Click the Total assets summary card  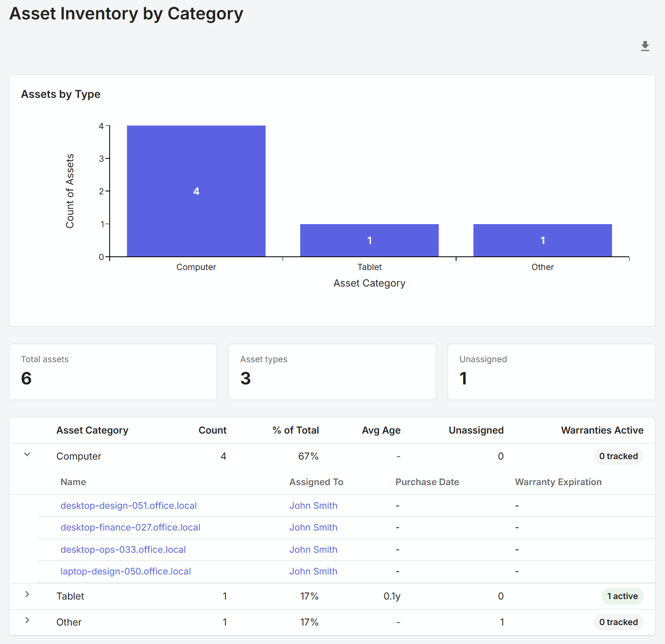pyautogui.click(x=112, y=372)
